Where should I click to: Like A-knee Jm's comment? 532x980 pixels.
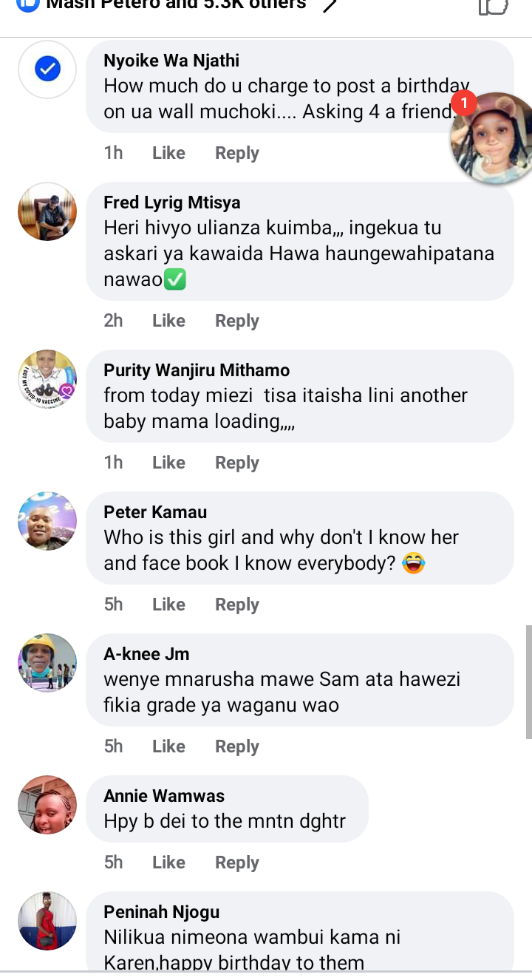point(168,746)
